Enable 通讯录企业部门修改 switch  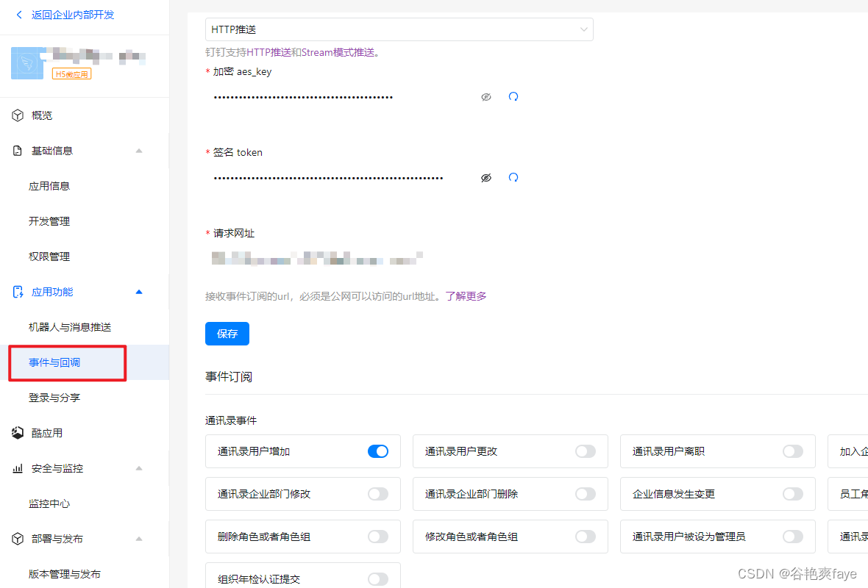[378, 494]
